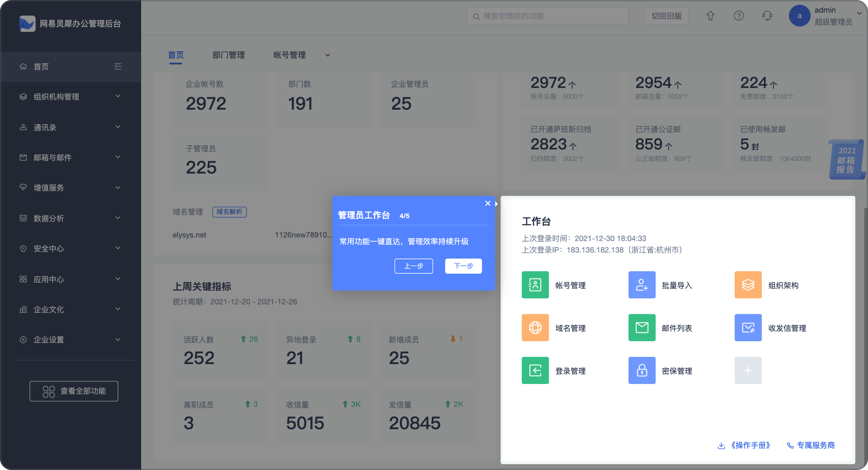
Task: Open the admin account dropdown arrow
Action: (859, 13)
